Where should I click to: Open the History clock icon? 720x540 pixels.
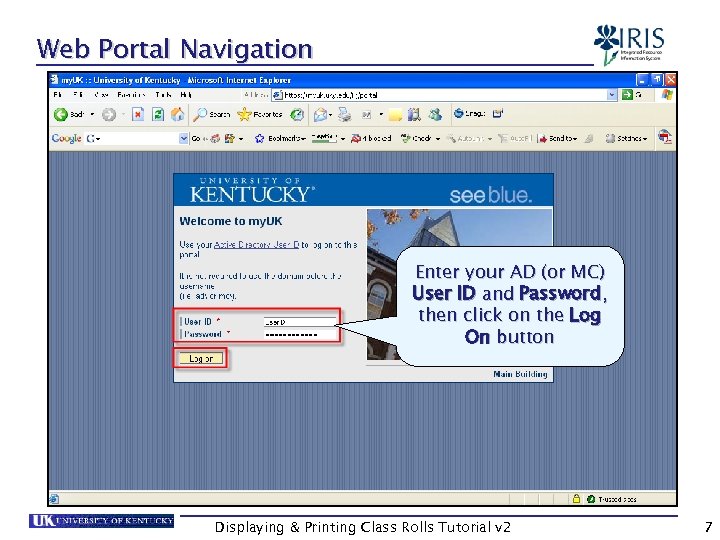pos(297,114)
